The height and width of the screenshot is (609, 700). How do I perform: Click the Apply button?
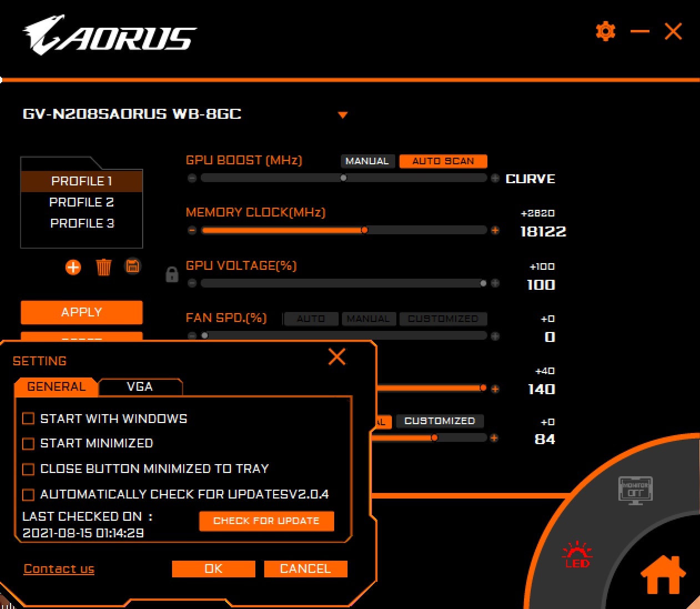tap(82, 312)
